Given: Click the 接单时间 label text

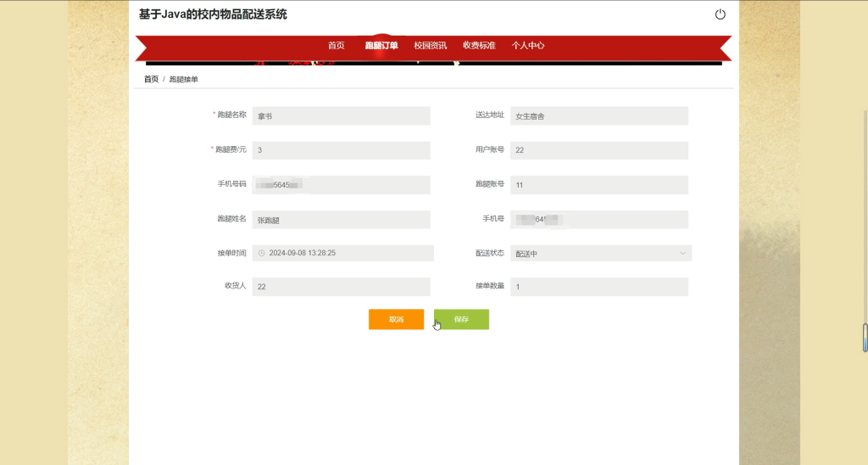Looking at the screenshot, I should point(231,253).
